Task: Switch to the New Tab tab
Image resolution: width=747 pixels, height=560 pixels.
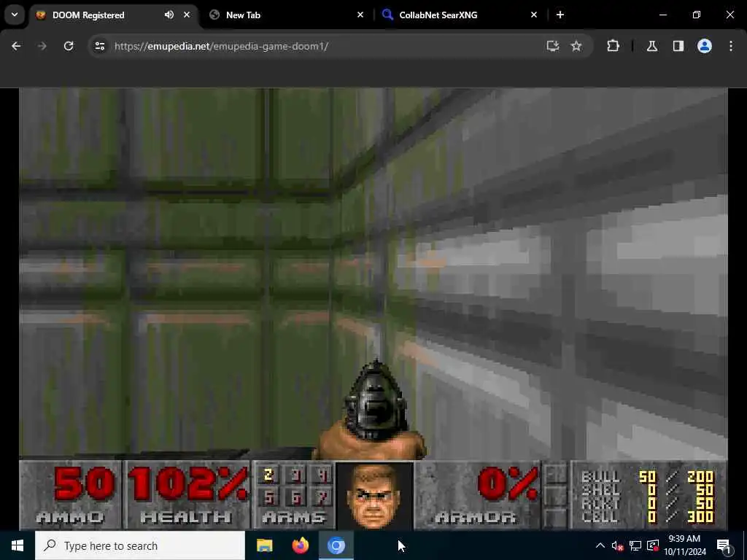Action: tap(287, 15)
